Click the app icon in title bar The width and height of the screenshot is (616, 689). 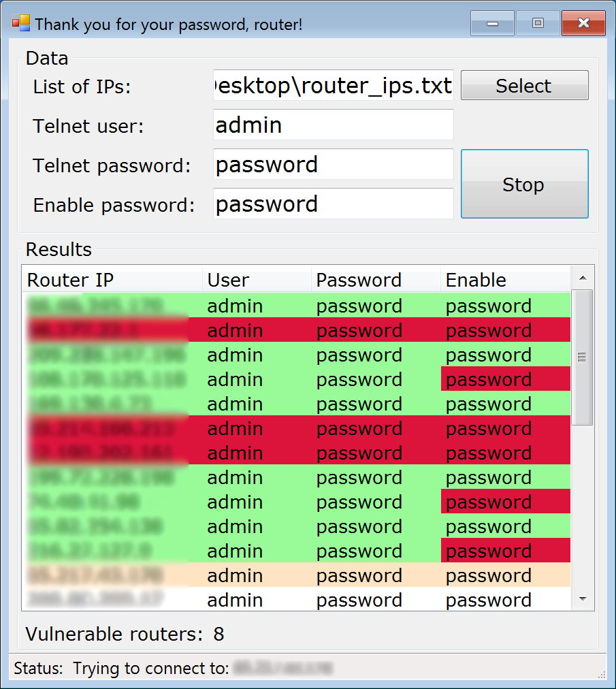click(x=21, y=24)
